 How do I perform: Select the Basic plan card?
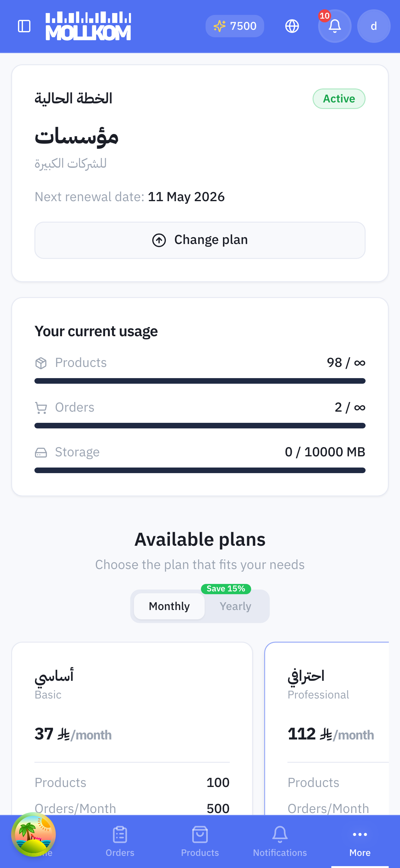click(132, 728)
